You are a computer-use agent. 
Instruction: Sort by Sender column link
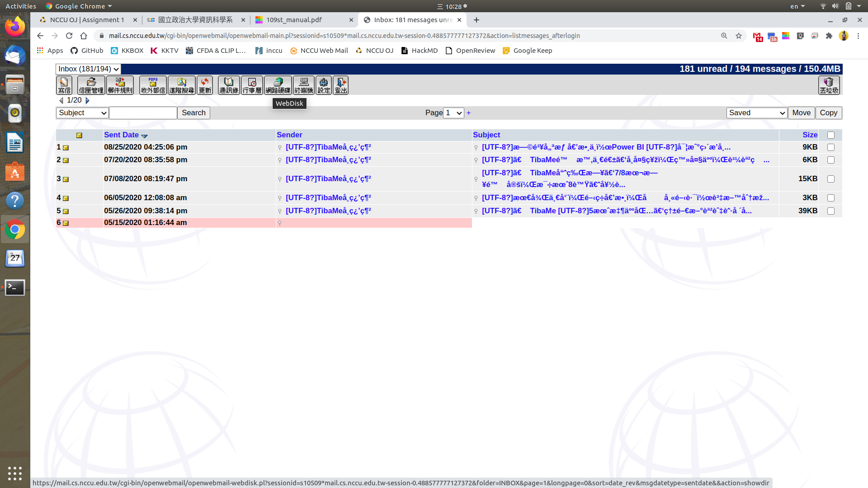tap(289, 135)
